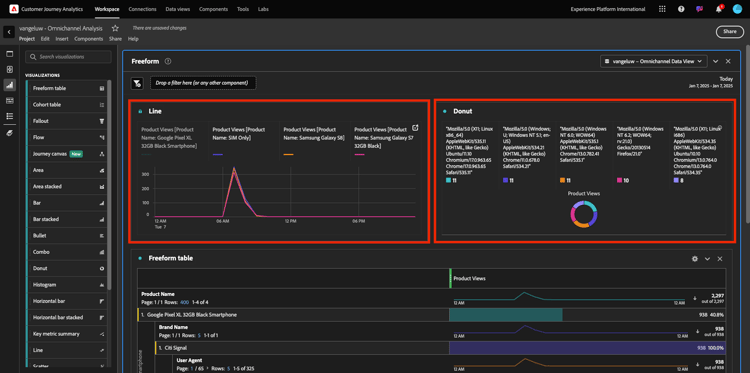
Task: Open the Data views tab
Action: point(177,9)
